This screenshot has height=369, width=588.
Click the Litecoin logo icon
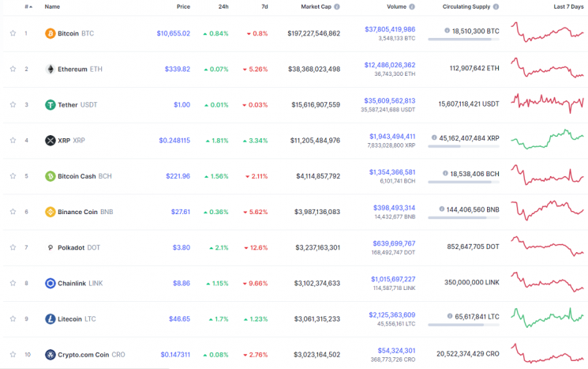tap(51, 318)
